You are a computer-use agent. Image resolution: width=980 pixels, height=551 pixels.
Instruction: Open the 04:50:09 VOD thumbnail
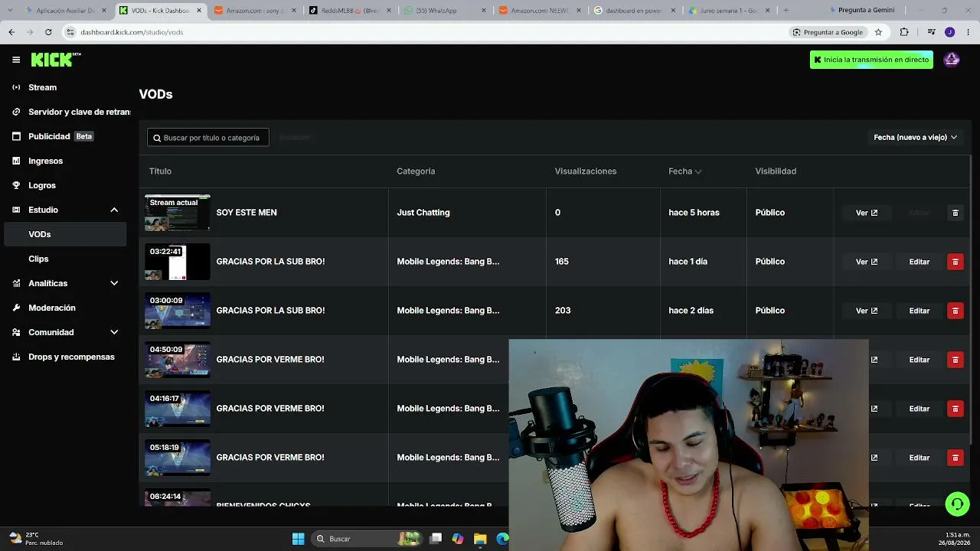(178, 360)
